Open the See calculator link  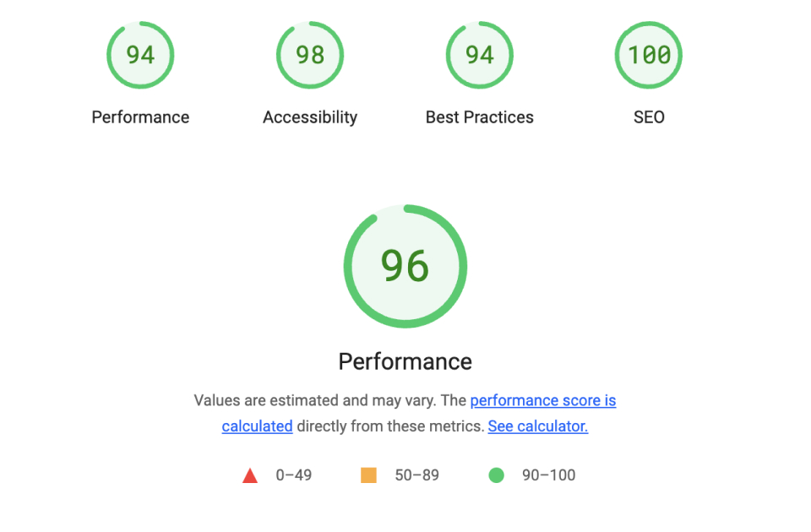(x=537, y=426)
